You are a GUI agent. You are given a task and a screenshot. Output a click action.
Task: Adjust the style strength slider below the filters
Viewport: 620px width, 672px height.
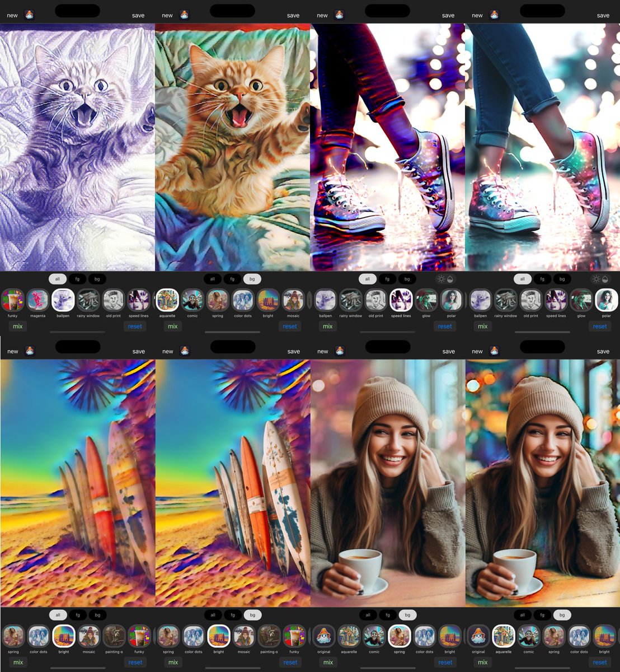(77, 332)
